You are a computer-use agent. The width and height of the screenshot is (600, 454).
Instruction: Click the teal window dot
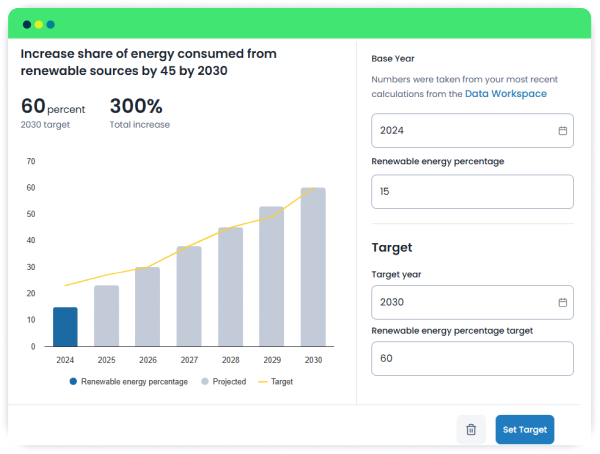[51, 24]
